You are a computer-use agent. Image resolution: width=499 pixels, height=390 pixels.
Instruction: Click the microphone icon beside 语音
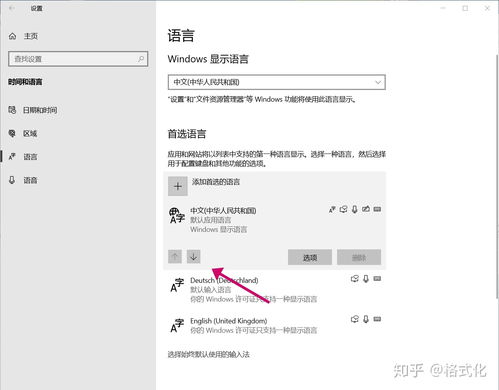click(x=12, y=180)
